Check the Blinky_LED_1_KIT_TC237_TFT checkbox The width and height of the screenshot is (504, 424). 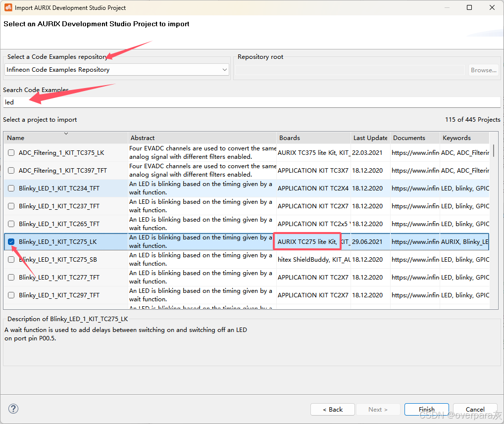point(11,206)
